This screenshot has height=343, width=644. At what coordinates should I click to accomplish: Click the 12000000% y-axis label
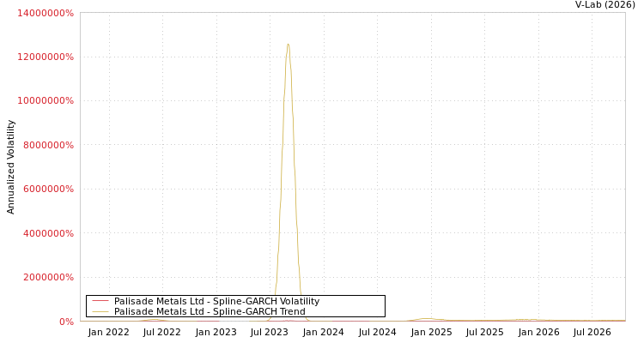pos(46,57)
